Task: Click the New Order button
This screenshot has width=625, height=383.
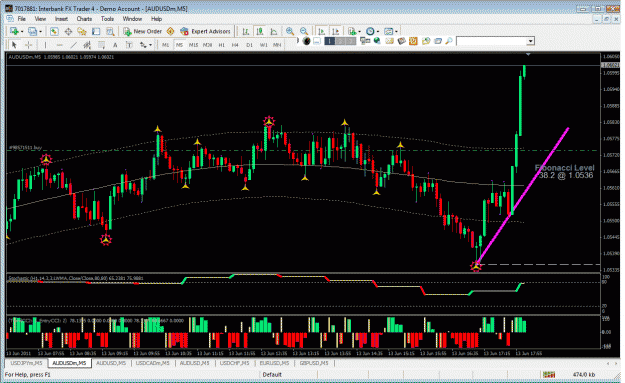Action: tap(142, 31)
